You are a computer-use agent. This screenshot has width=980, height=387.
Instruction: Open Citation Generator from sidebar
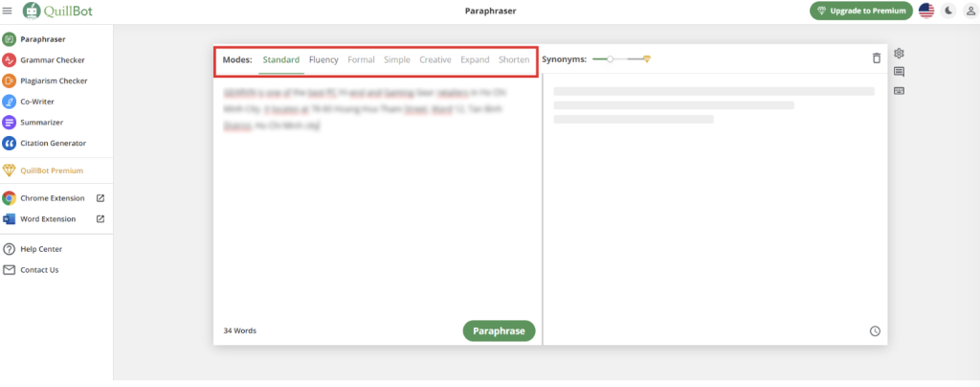(x=54, y=143)
